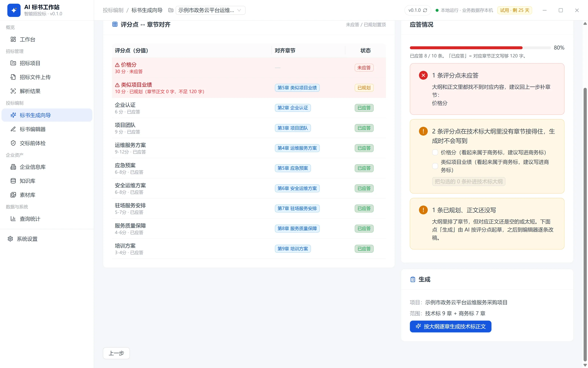Image resolution: width=588 pixels, height=368 pixels.
Task: Click the 交标前体检 shield icon
Action: click(x=13, y=143)
